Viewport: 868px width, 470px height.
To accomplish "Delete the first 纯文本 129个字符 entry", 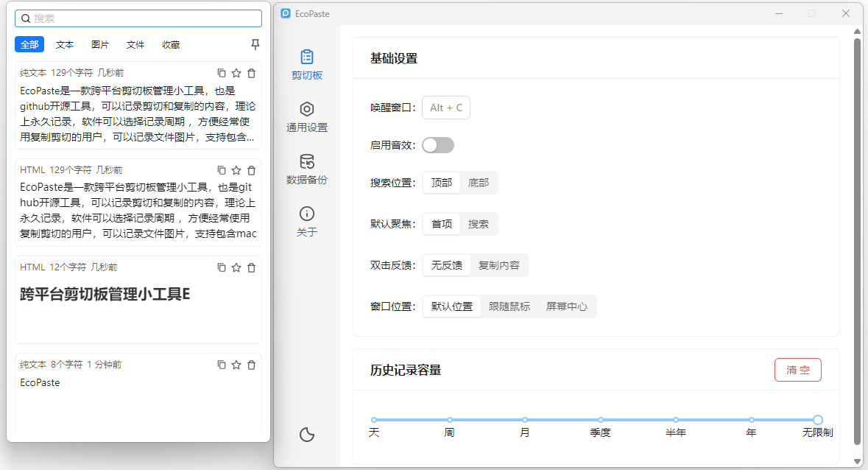I will pyautogui.click(x=251, y=73).
